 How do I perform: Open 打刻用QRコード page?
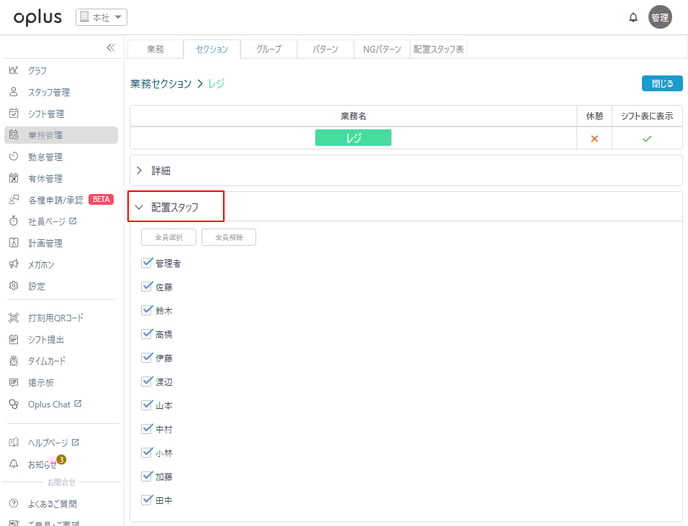pyautogui.click(x=56, y=317)
